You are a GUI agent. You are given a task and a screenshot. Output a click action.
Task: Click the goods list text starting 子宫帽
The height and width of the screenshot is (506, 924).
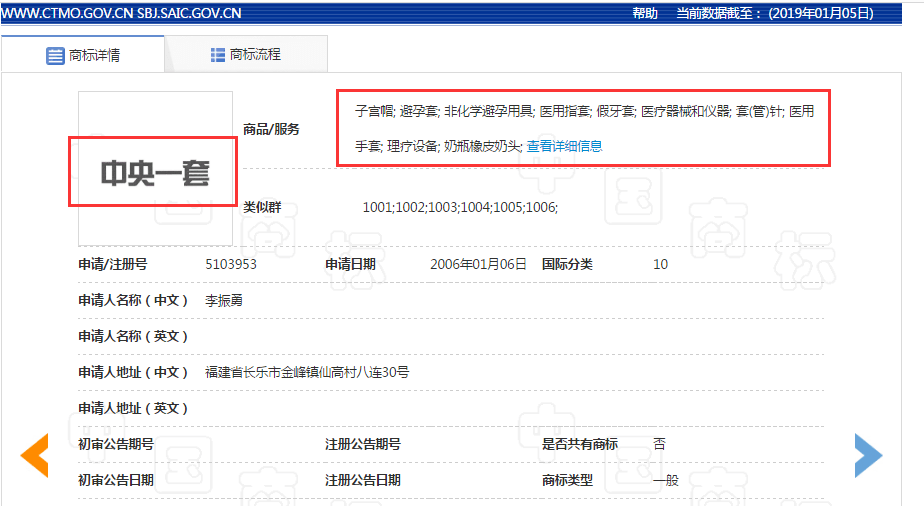point(584,128)
